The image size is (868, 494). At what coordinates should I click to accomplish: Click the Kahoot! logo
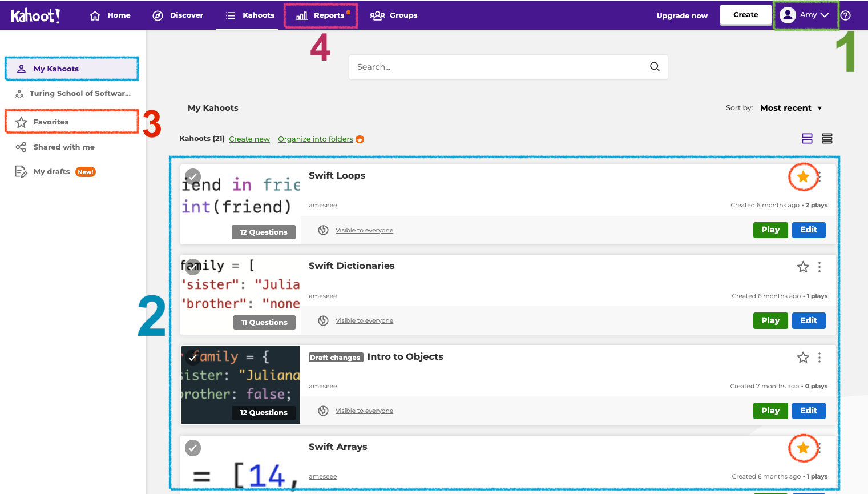(x=35, y=15)
